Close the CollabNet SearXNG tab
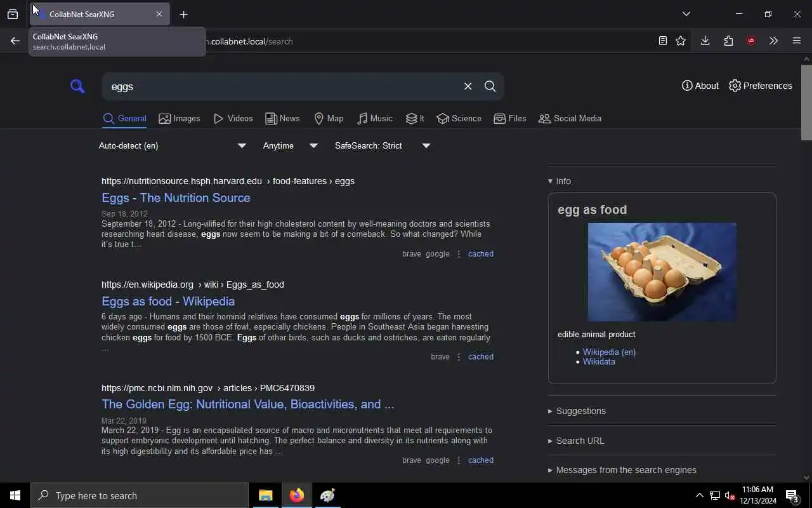Viewport: 812px width, 508px height. tap(159, 14)
